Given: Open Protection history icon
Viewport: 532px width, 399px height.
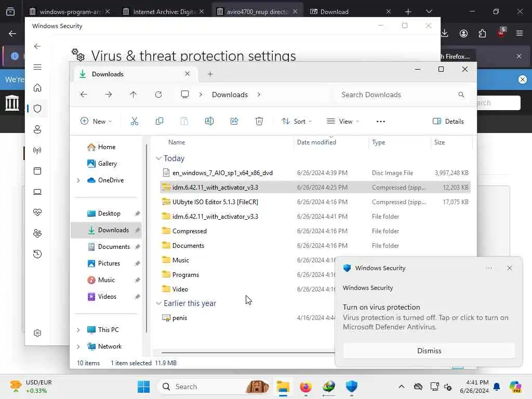Looking at the screenshot, I should [x=37, y=254].
